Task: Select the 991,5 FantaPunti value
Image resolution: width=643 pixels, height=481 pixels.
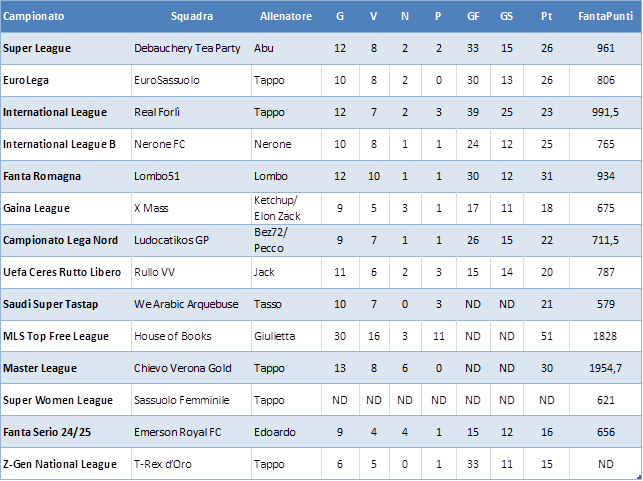Action: pyautogui.click(x=605, y=112)
